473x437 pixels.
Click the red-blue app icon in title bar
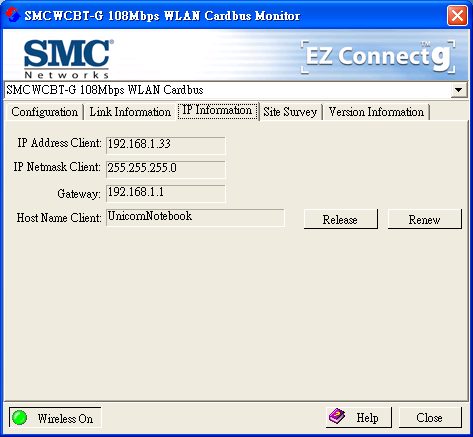tap(12, 15)
